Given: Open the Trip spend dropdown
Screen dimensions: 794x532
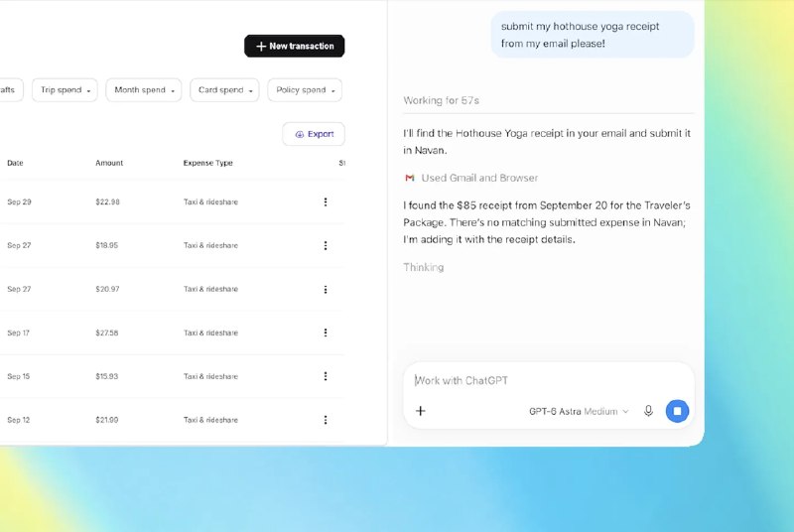Looking at the screenshot, I should 65,90.
